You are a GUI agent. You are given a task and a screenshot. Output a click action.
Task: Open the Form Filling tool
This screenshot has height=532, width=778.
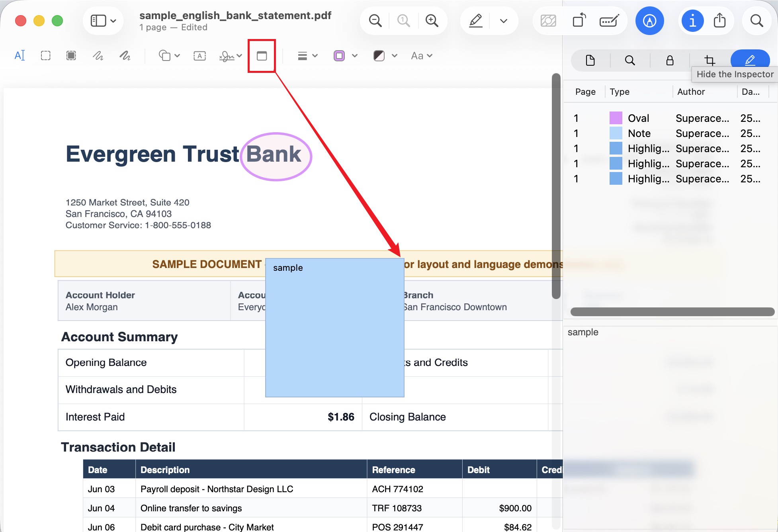coord(609,21)
